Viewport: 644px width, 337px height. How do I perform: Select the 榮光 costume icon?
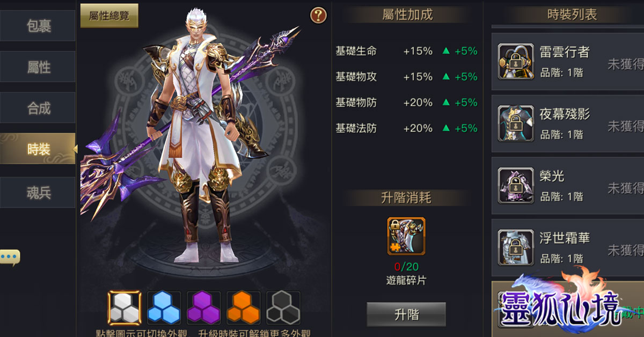[x=516, y=185]
